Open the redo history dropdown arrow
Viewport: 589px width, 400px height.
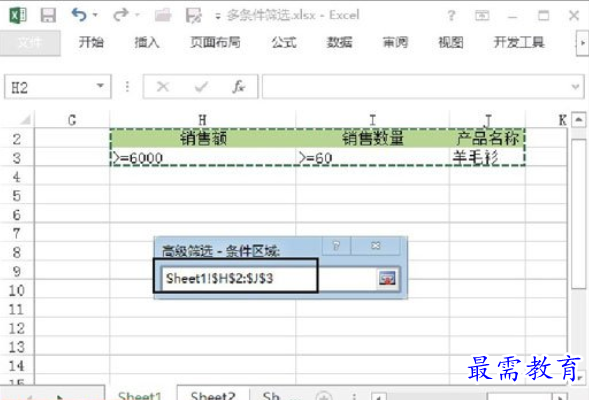(137, 15)
